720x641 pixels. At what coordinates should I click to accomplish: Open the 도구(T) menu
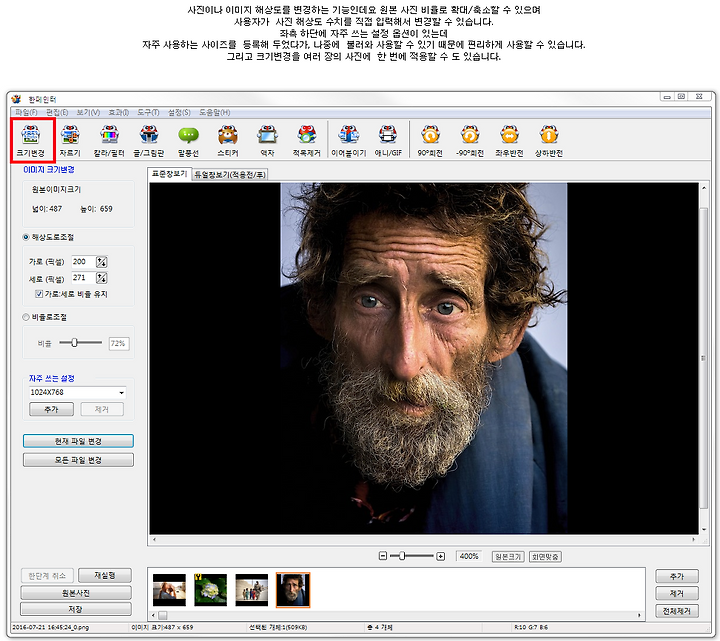[148, 112]
